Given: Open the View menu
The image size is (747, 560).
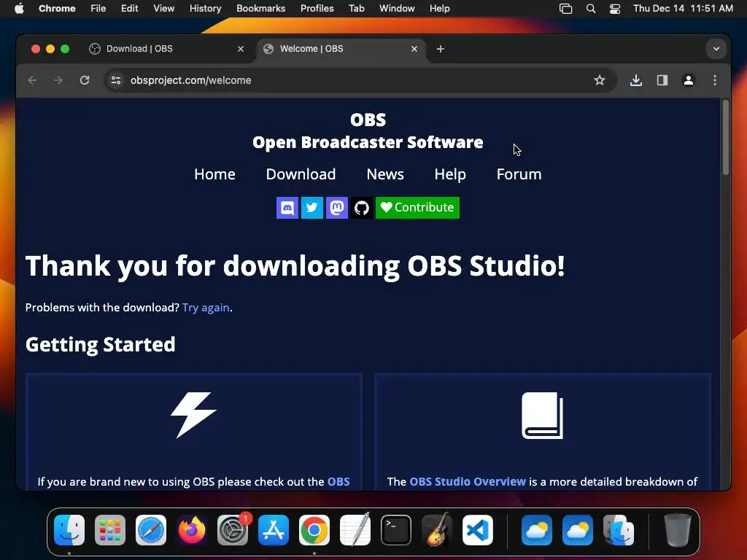Looking at the screenshot, I should click(x=164, y=9).
